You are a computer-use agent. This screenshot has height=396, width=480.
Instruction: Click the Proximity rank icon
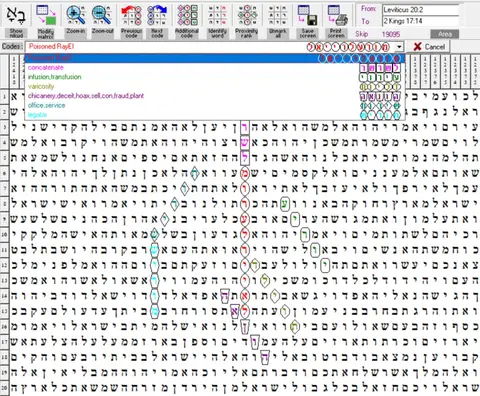point(247,15)
